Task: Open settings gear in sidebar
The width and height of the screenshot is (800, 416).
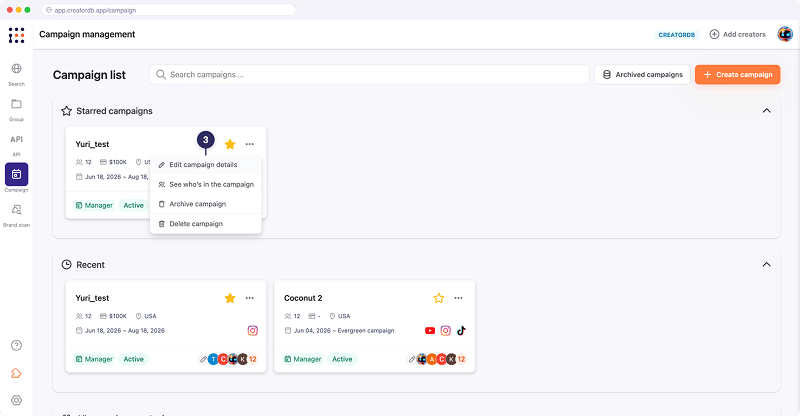Action: [16, 400]
